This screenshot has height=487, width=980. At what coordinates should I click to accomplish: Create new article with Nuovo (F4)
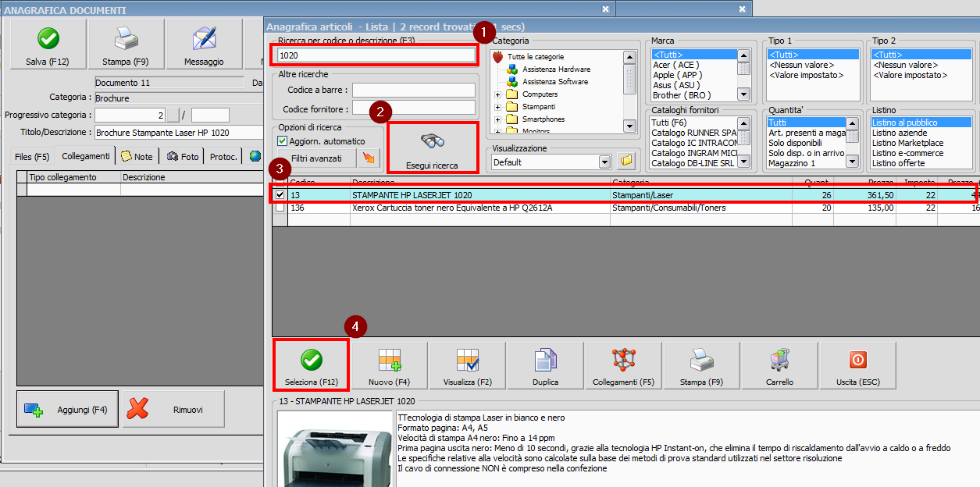coord(390,365)
